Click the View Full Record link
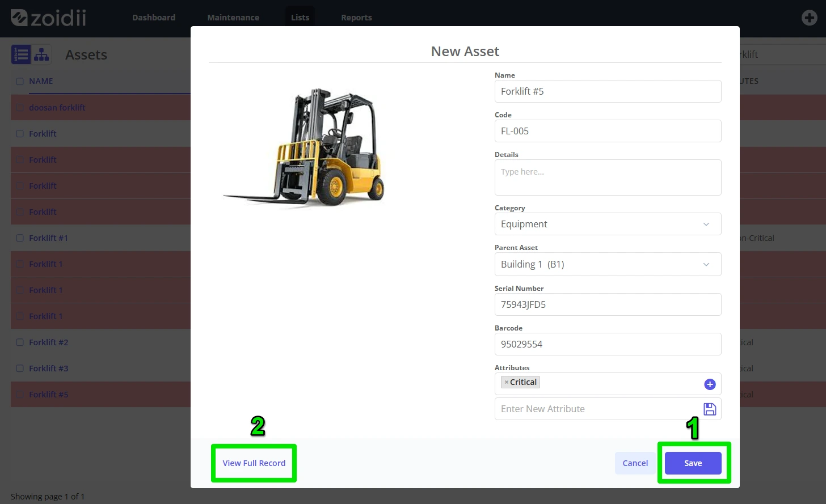Image resolution: width=826 pixels, height=504 pixels. tap(254, 463)
